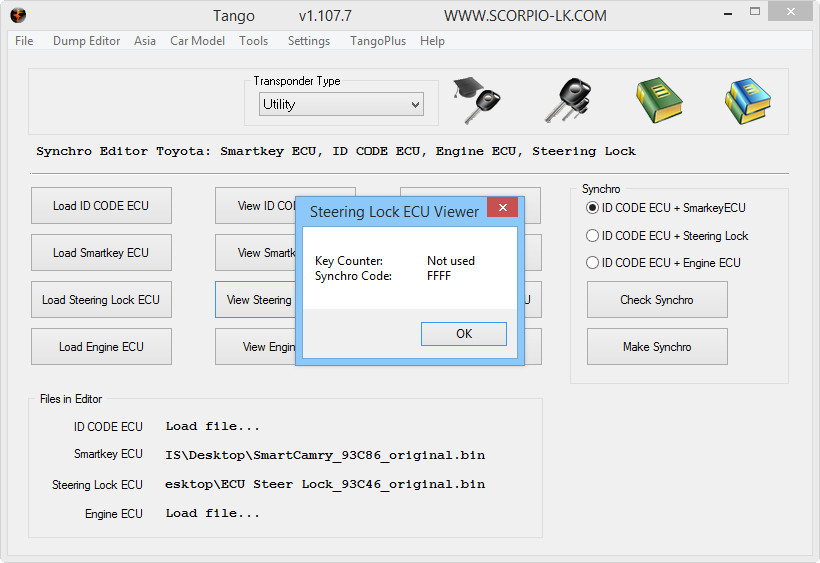Open the Transponder Type dropdown
Viewport: 820px width, 563px height.
tap(341, 104)
